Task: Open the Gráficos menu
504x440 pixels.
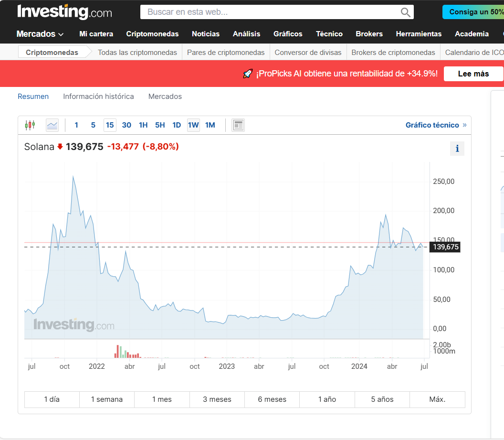Action: tap(288, 34)
